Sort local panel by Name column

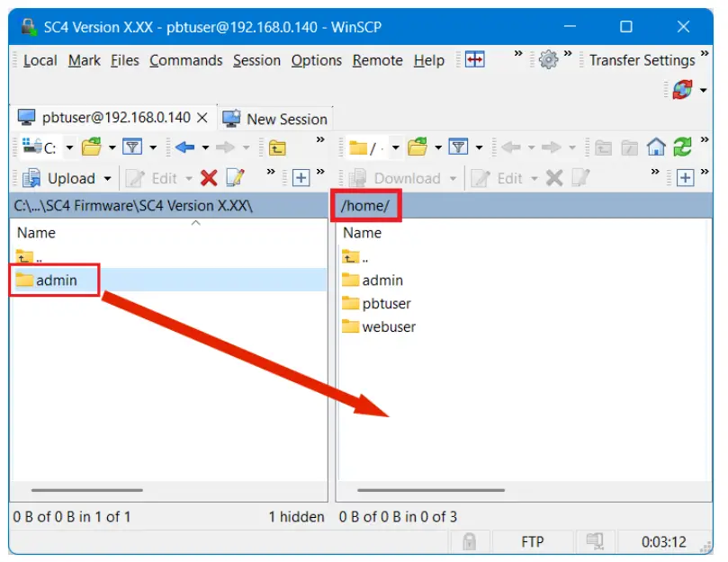(x=36, y=233)
